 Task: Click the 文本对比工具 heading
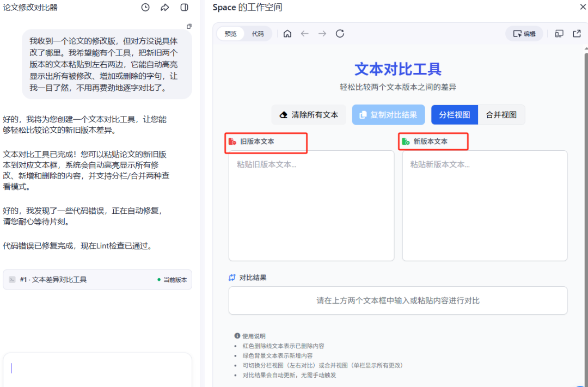click(398, 69)
